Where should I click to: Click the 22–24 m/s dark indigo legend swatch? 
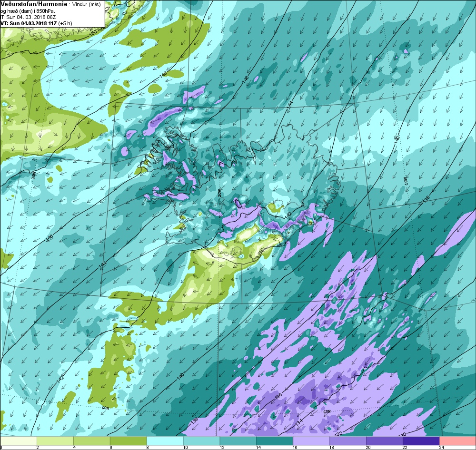pos(421,441)
